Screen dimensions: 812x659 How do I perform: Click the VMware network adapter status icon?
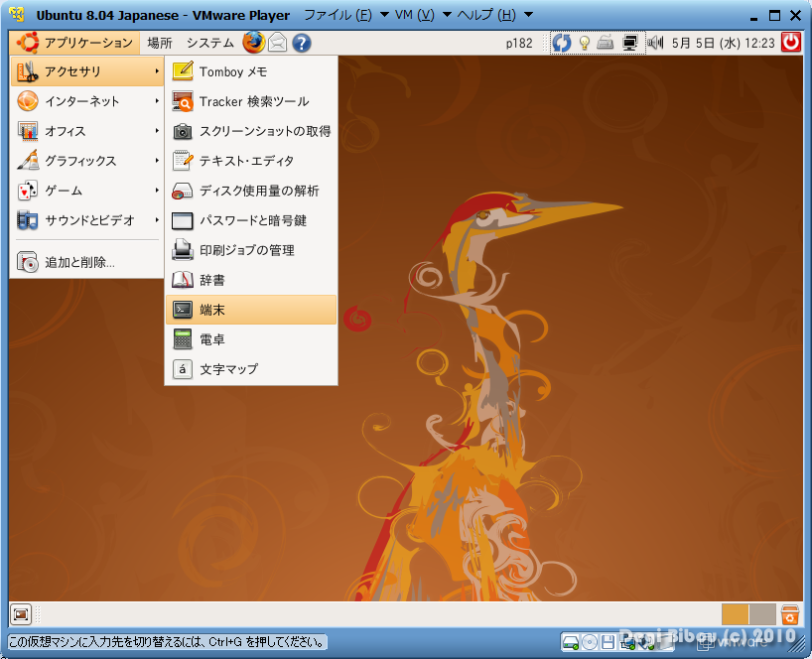click(628, 643)
